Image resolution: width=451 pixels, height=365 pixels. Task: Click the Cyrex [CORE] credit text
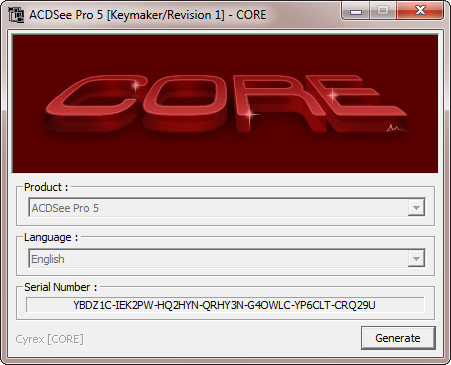pos(50,339)
